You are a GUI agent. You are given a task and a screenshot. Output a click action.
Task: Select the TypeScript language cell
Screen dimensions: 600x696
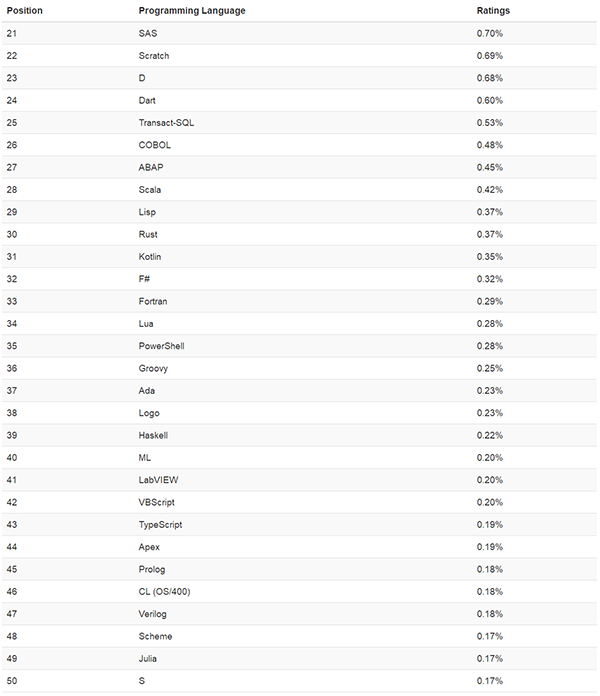[161, 525]
